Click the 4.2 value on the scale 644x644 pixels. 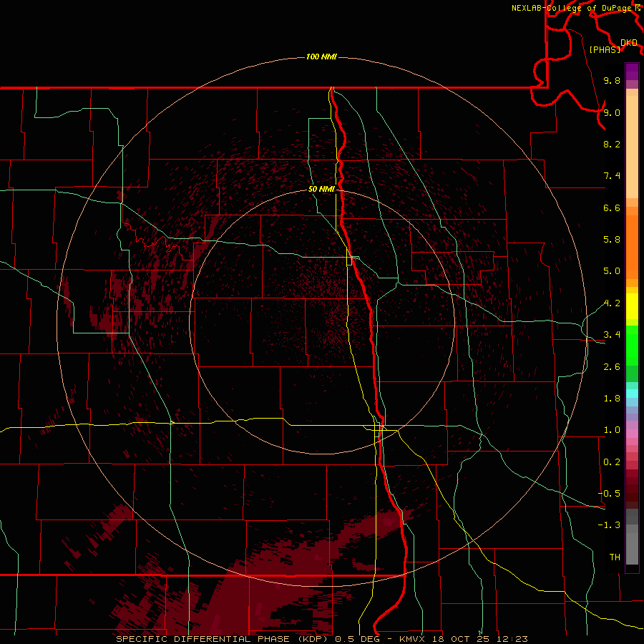[612, 303]
